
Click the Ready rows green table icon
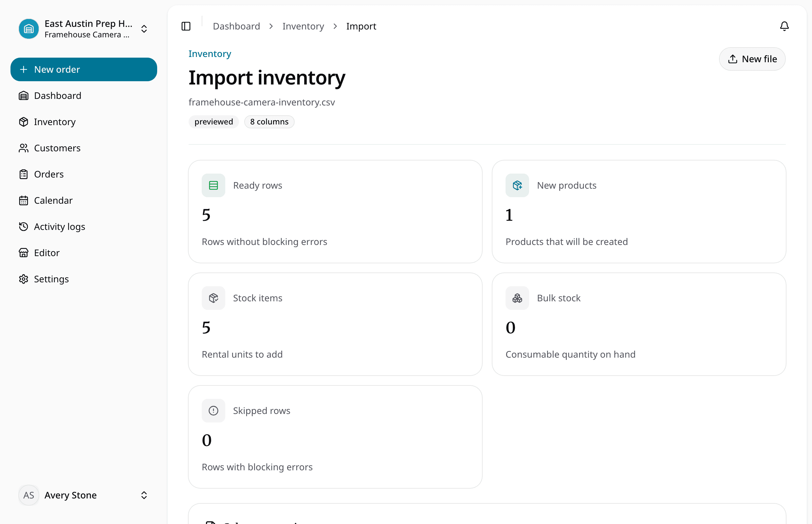[x=213, y=185]
